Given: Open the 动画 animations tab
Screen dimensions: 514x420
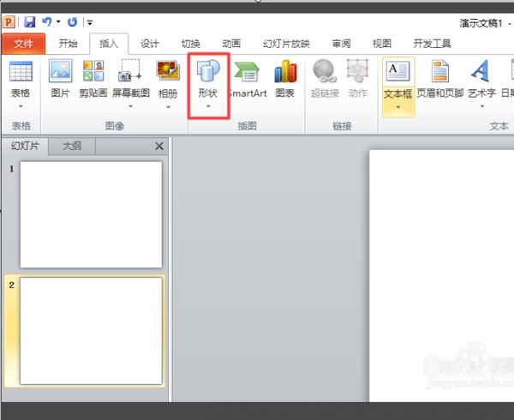Looking at the screenshot, I should tap(231, 44).
